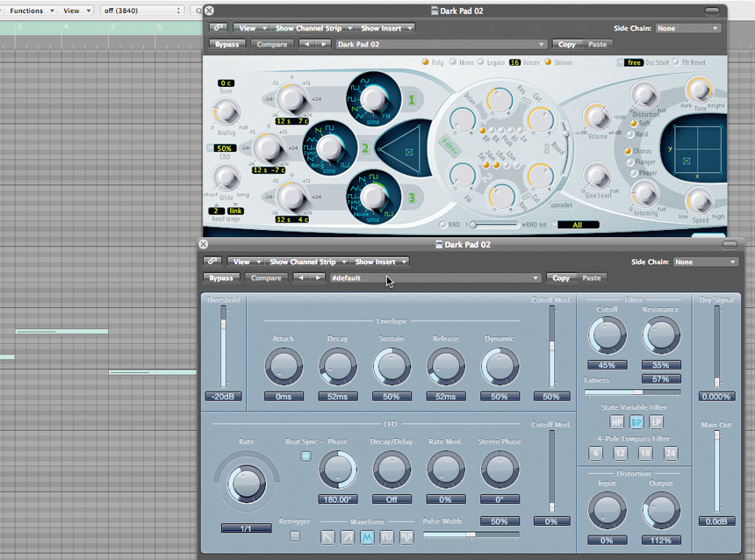The image size is (755, 560).
Task: Select Soft distortion type
Action: [x=634, y=123]
